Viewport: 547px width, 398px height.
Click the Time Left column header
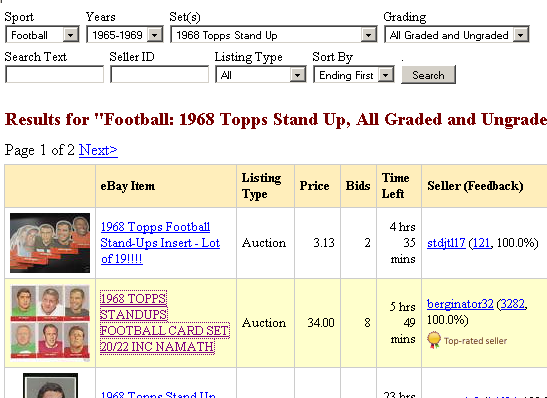click(399, 186)
